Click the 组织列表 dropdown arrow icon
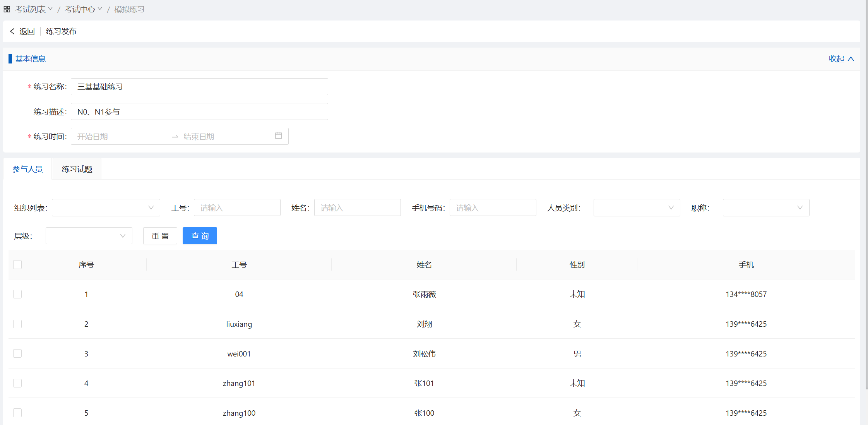The height and width of the screenshot is (425, 868). click(151, 208)
